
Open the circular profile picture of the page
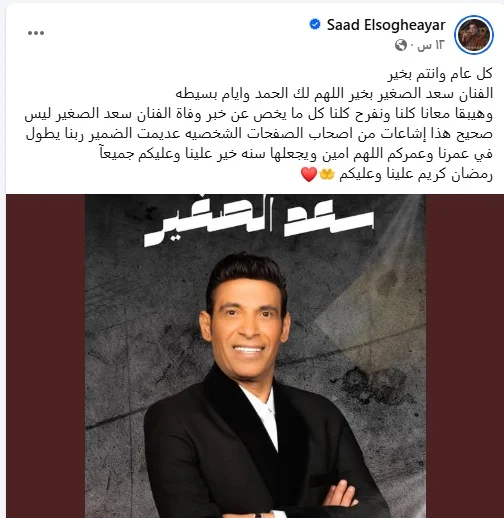click(x=474, y=35)
